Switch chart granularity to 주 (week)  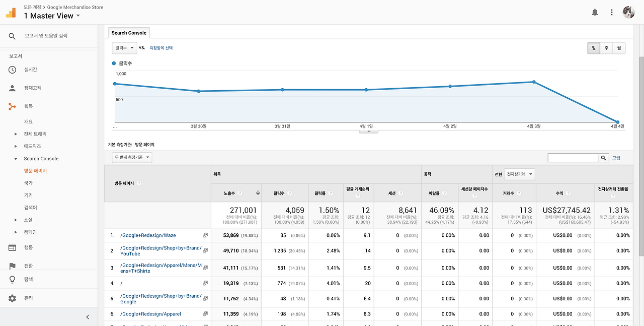coord(606,47)
